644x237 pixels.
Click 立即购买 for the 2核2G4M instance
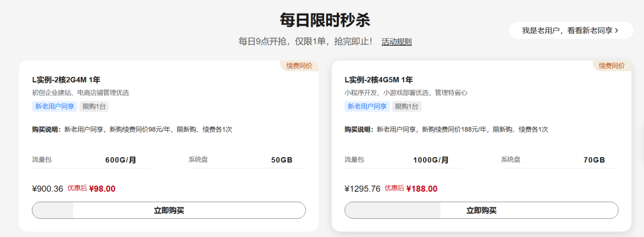[x=169, y=210]
